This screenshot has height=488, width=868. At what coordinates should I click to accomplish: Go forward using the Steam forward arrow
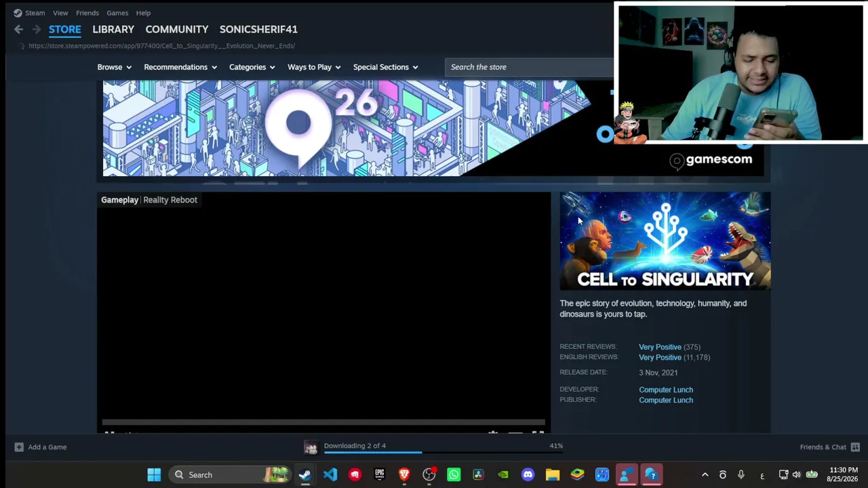36,29
